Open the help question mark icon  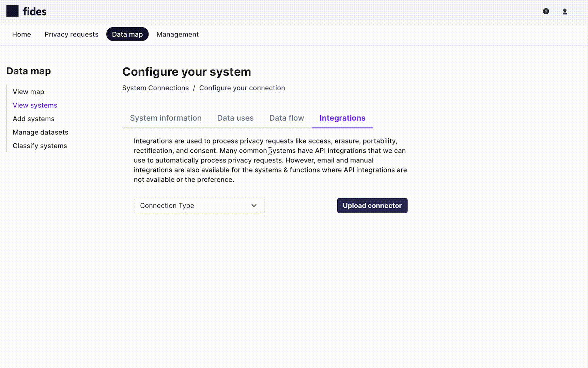[x=546, y=11]
